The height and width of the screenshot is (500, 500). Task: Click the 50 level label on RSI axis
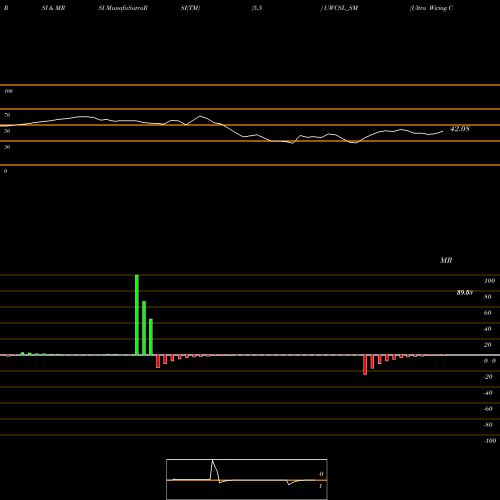coord(7,131)
